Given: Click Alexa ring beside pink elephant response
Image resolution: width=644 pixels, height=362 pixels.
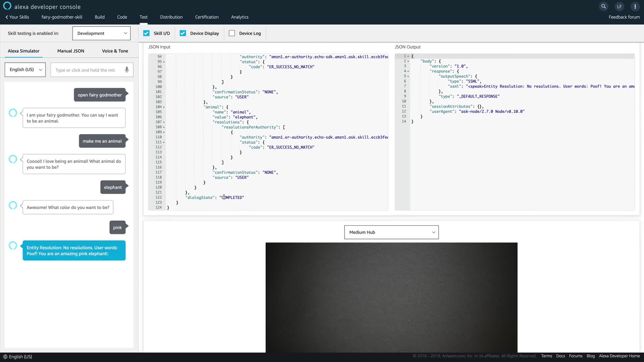Looking at the screenshot, I should (x=13, y=246).
